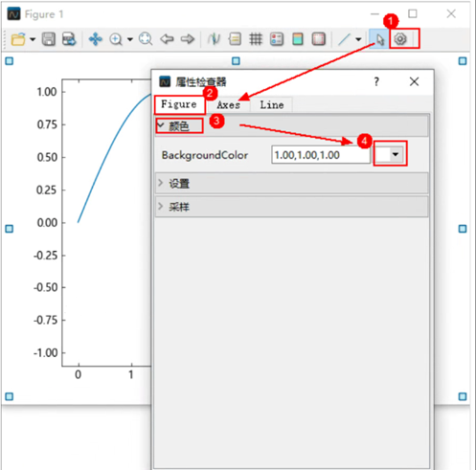Click the left-middle figure selection handle
This screenshot has width=476, height=470.
pos(10,229)
